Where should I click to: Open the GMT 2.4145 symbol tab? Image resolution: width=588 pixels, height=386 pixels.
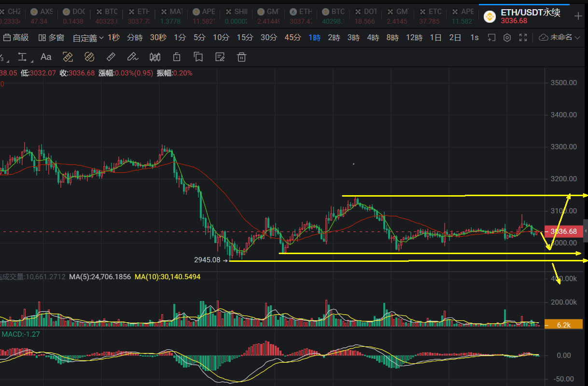point(398,16)
